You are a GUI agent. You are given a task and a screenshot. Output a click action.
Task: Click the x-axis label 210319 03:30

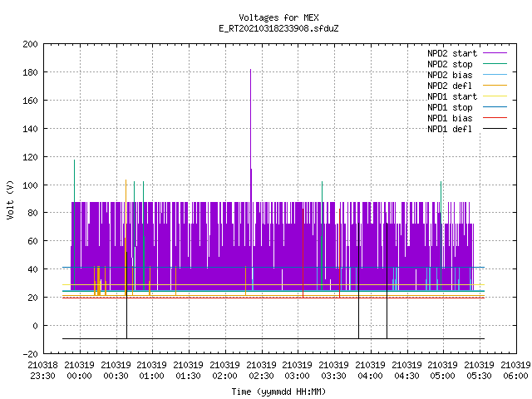click(x=334, y=371)
